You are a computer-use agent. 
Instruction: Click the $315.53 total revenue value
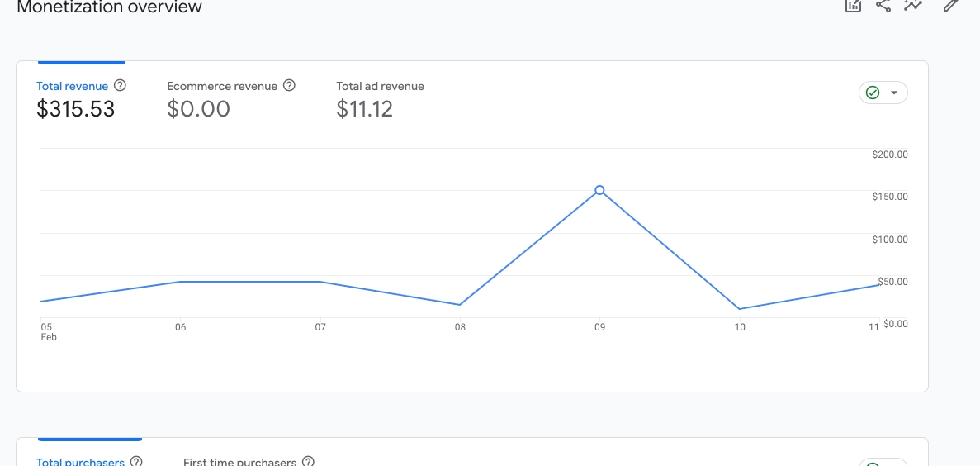76,109
